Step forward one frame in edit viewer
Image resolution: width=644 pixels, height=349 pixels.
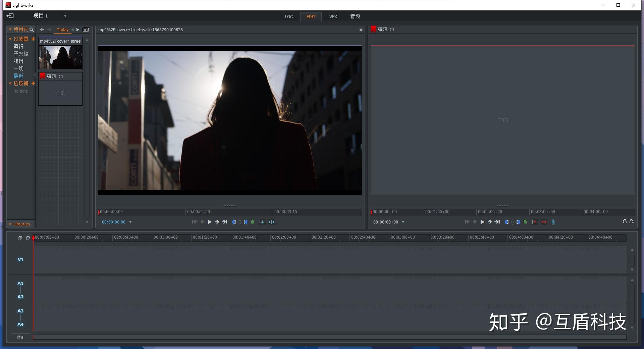[x=490, y=222]
